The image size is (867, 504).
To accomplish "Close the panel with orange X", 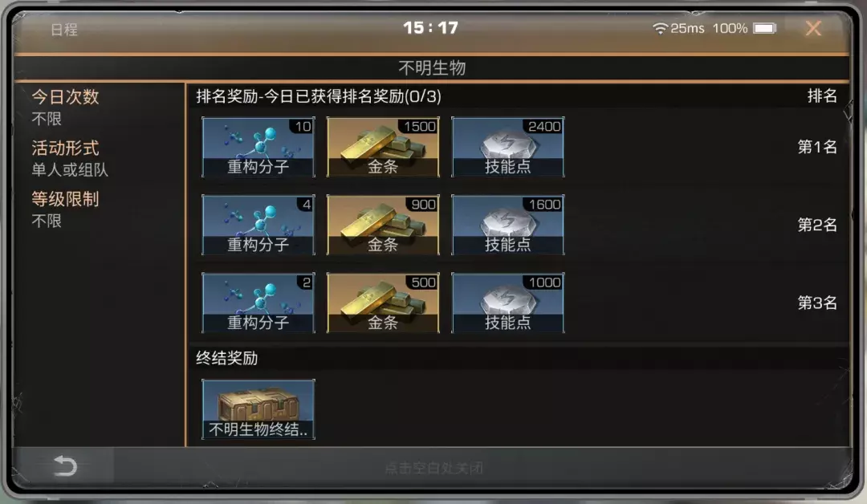I will [x=813, y=28].
